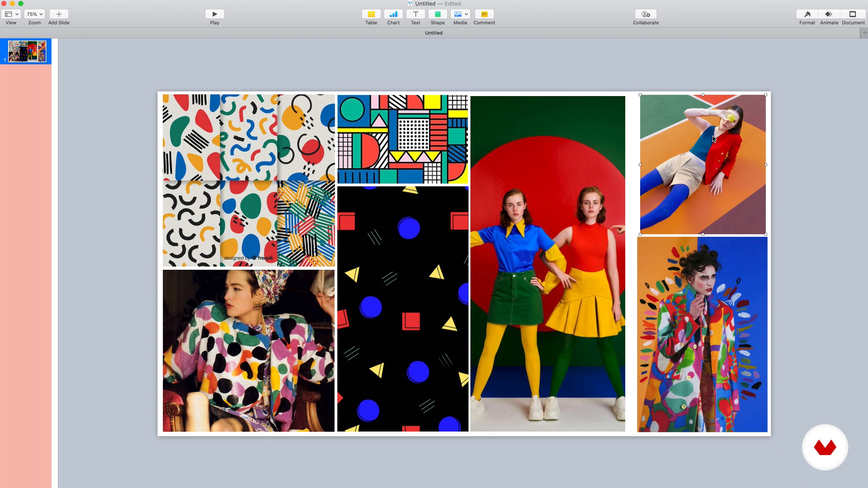Insert a Chart

(x=393, y=14)
